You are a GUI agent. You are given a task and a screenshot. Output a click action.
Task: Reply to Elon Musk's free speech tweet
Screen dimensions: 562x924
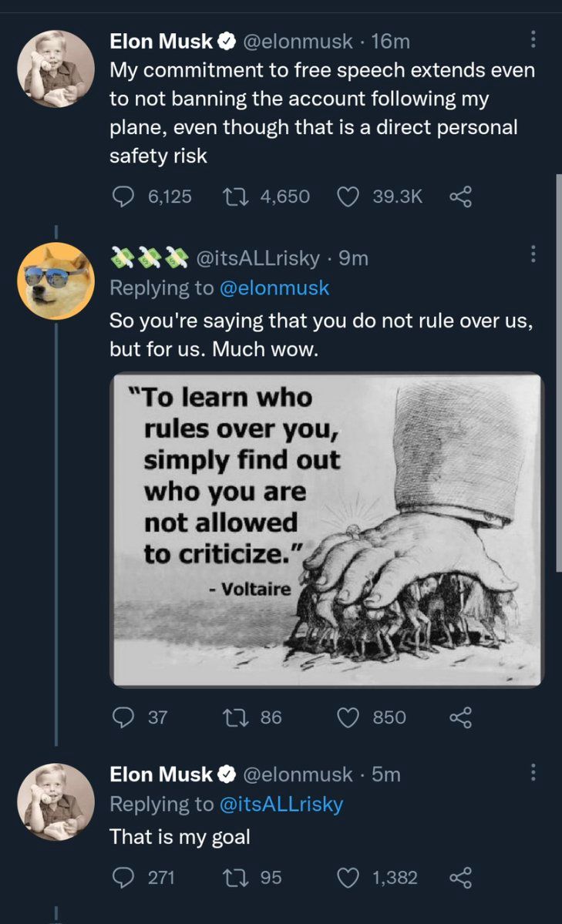click(123, 197)
